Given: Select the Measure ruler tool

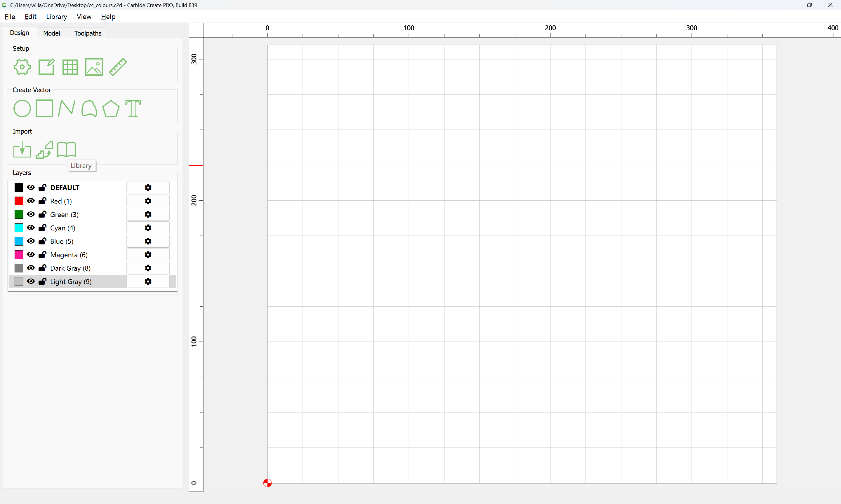Looking at the screenshot, I should click(118, 67).
